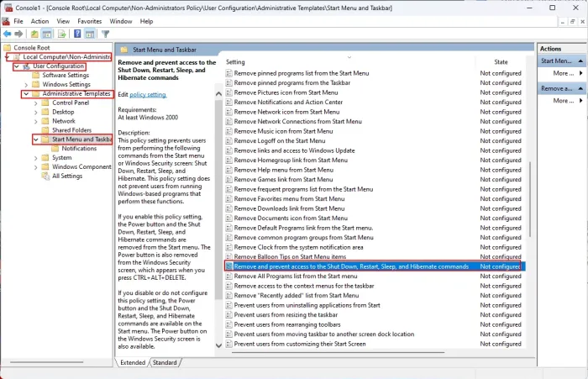Expand the Windows Settings tree arrow
This screenshot has height=379, width=588.
[x=26, y=85]
